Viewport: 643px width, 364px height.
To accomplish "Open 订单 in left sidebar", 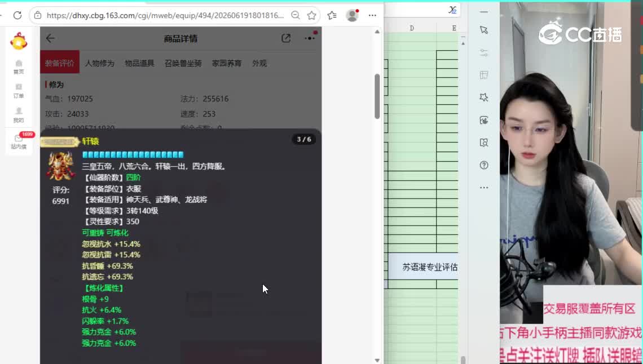I will 19,91.
